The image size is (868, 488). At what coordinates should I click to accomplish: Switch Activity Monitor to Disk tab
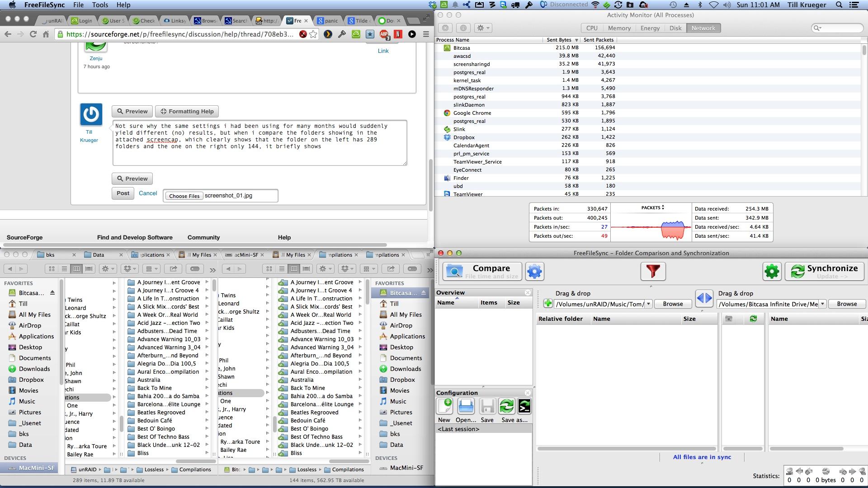click(675, 28)
